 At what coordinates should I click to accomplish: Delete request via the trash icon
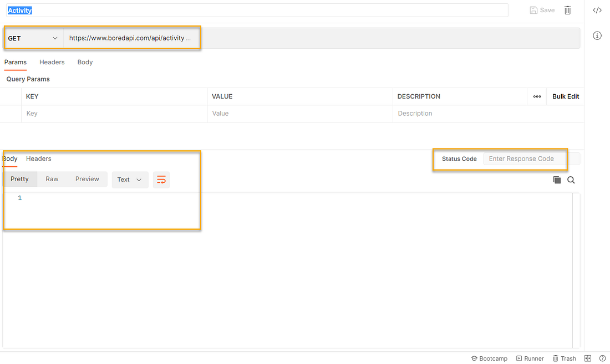tap(567, 10)
